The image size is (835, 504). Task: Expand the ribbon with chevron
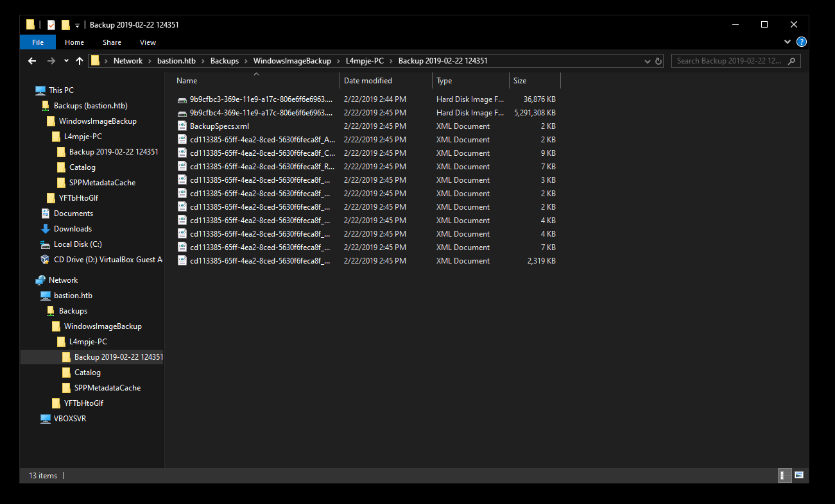[788, 42]
